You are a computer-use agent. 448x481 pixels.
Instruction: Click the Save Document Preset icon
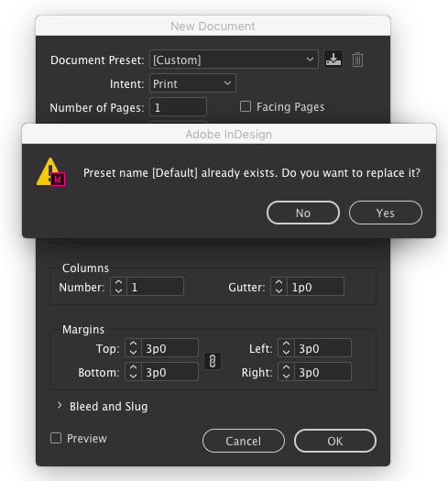(x=333, y=59)
